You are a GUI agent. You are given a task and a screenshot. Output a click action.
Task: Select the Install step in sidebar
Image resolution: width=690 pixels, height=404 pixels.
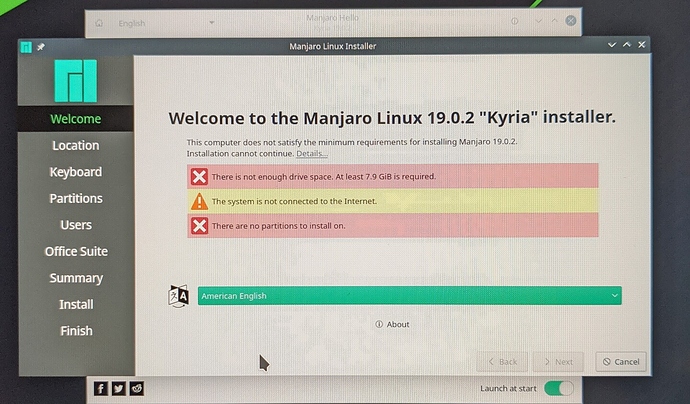(76, 305)
